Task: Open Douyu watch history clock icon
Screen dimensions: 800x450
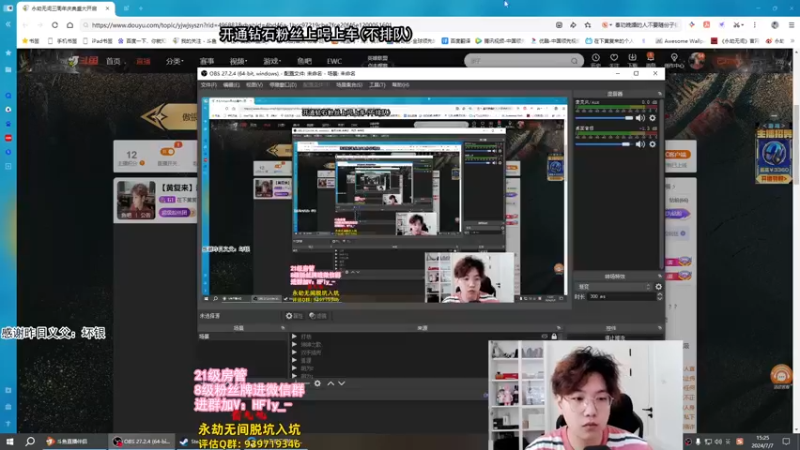Action: [x=595, y=58]
